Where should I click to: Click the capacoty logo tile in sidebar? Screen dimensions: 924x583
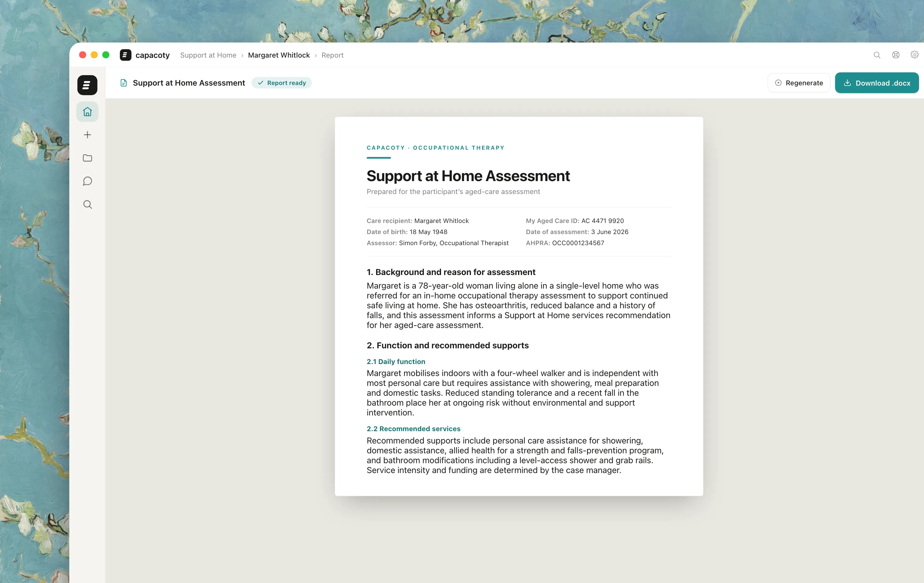(87, 85)
